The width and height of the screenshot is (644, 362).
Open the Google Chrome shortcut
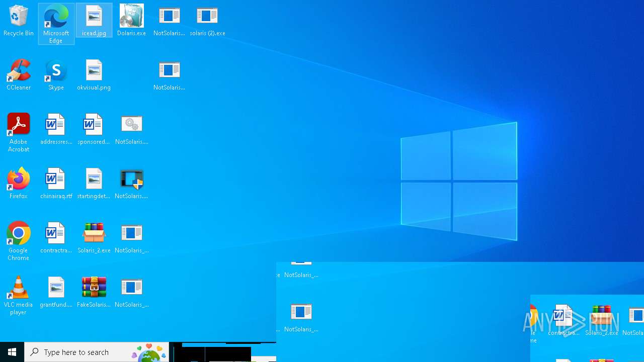[19, 241]
